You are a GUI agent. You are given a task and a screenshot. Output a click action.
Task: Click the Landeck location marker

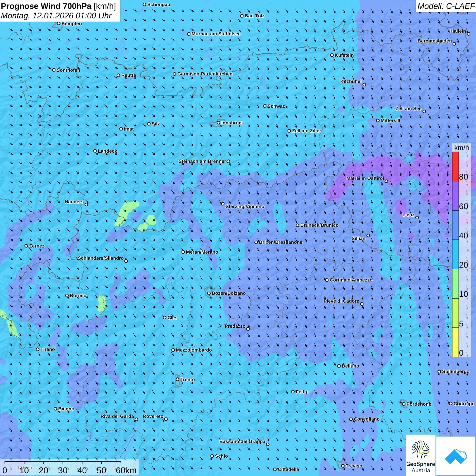[x=95, y=151]
